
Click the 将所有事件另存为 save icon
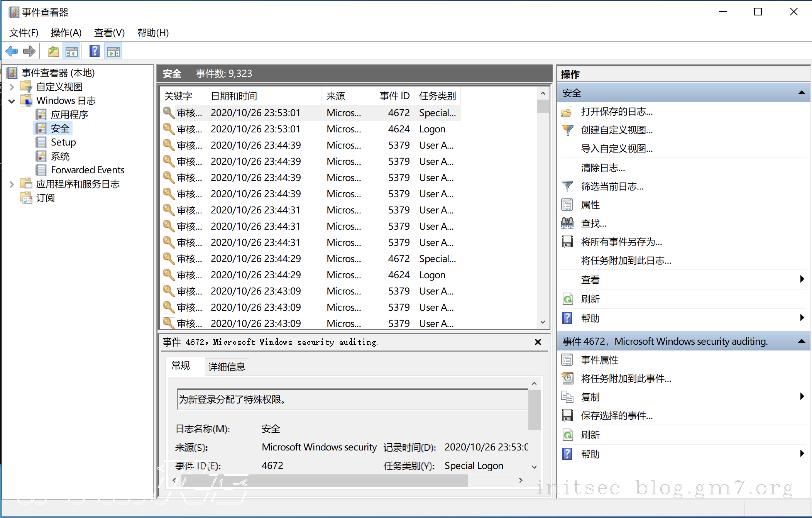[567, 242]
